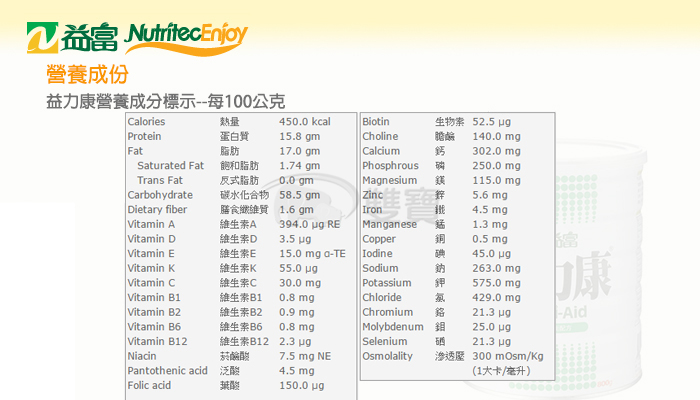Click the Saturated Fat label
700x400 pixels.
(x=171, y=166)
